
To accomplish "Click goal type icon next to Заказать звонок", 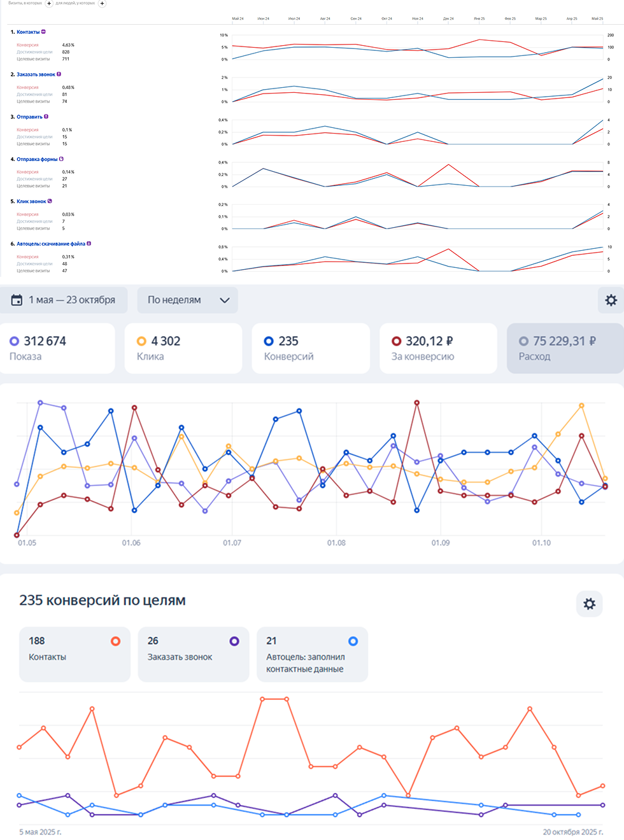I will point(59,74).
